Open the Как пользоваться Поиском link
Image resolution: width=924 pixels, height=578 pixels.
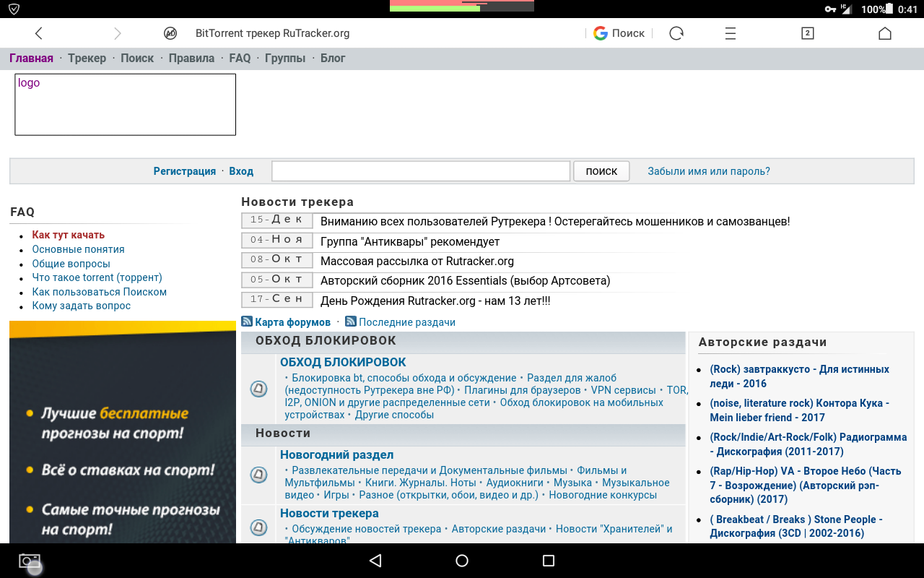point(100,292)
